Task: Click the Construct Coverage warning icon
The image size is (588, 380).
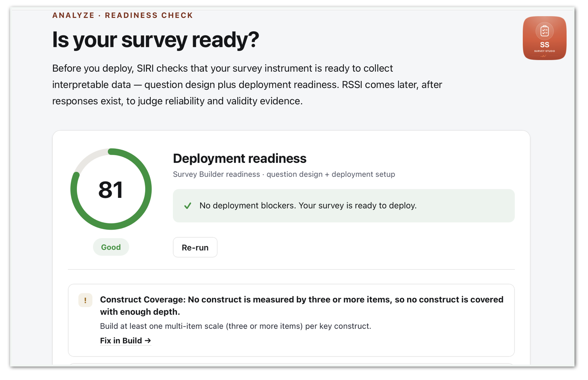Action: point(85,300)
